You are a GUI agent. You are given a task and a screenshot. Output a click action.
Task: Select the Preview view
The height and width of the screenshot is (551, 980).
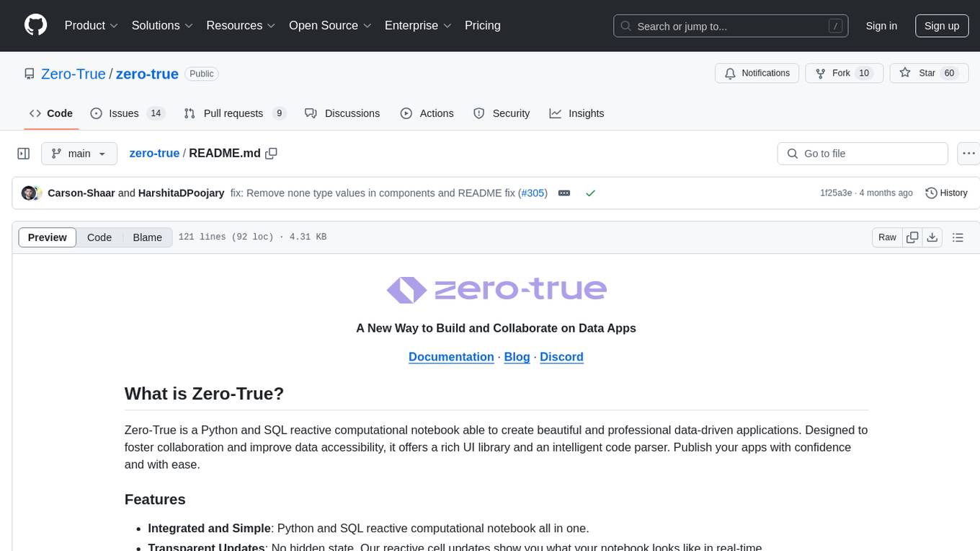pos(48,237)
